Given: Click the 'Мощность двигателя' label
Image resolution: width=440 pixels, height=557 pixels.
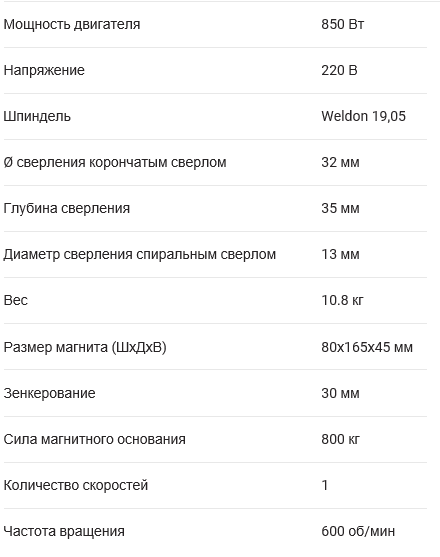Looking at the screenshot, I should click(x=72, y=25).
